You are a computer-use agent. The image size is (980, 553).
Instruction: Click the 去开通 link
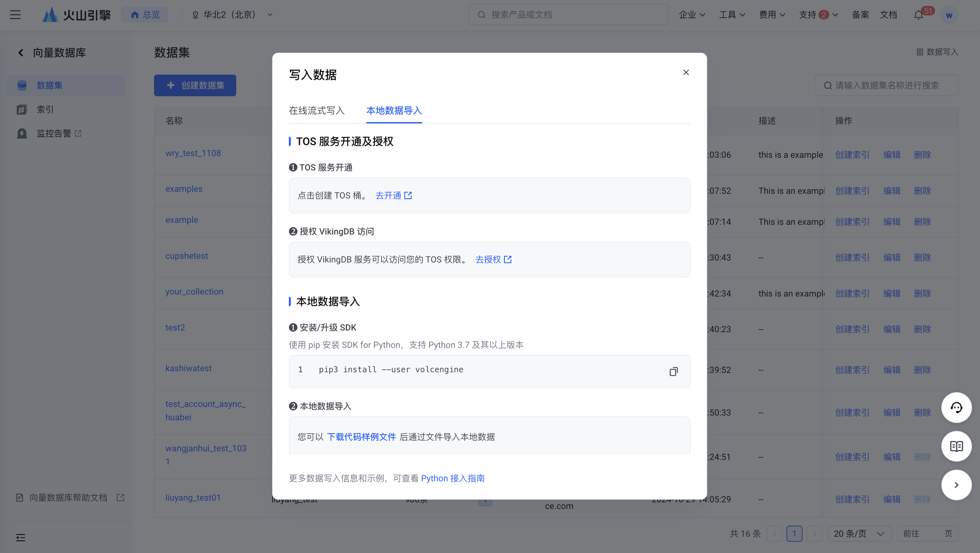[393, 195]
